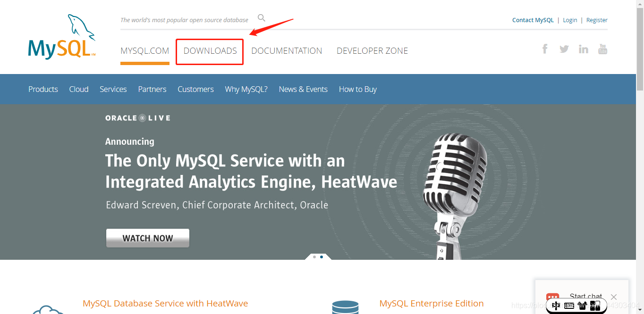Open the DOCUMENTATION tab
This screenshot has width=644, height=314.
point(287,51)
